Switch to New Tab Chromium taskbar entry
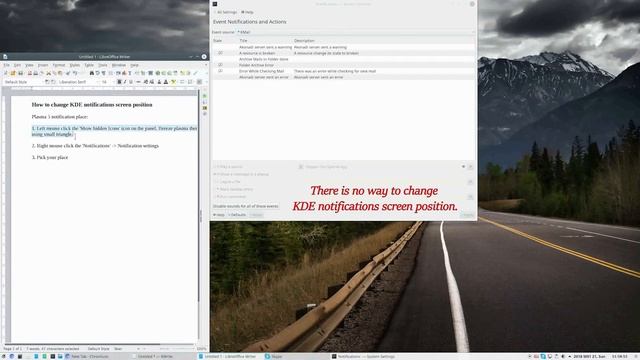This screenshot has height=360, width=640. click(x=98, y=356)
